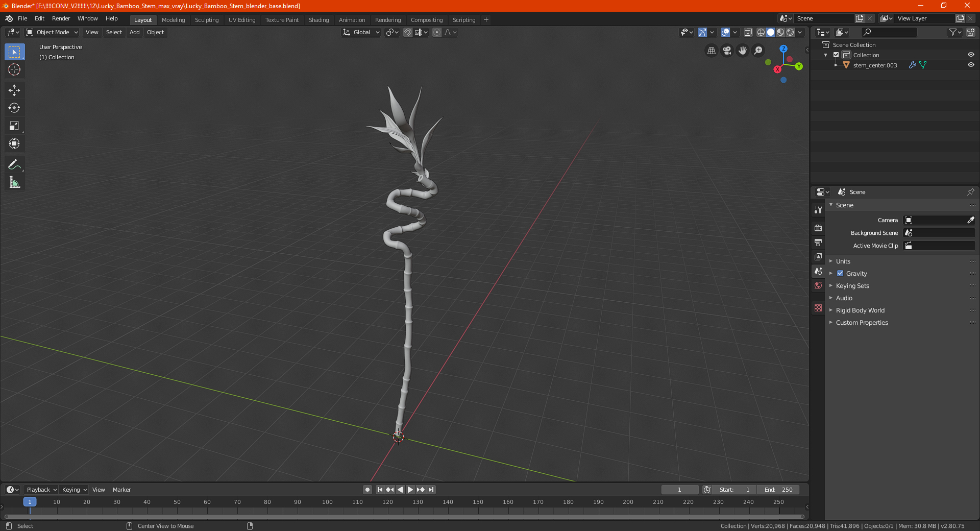The image size is (980, 531).
Task: Enable auto keying record button
Action: click(x=367, y=490)
